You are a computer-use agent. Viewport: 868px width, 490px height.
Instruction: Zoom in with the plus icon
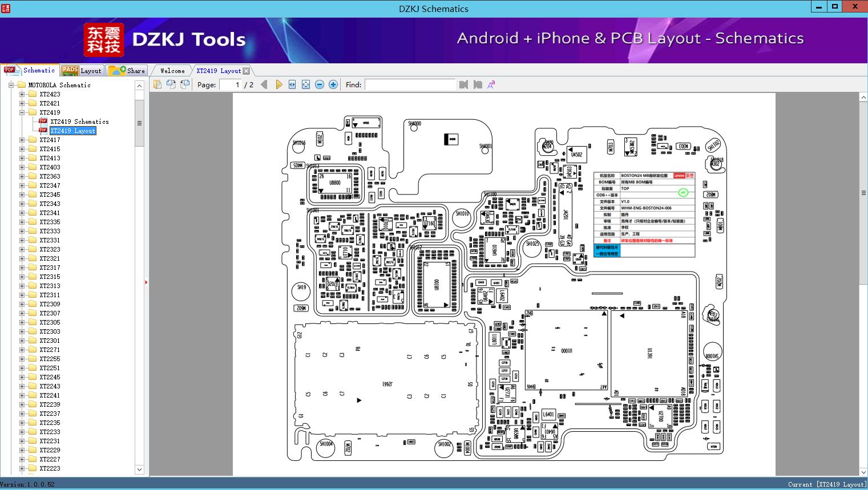pos(333,84)
